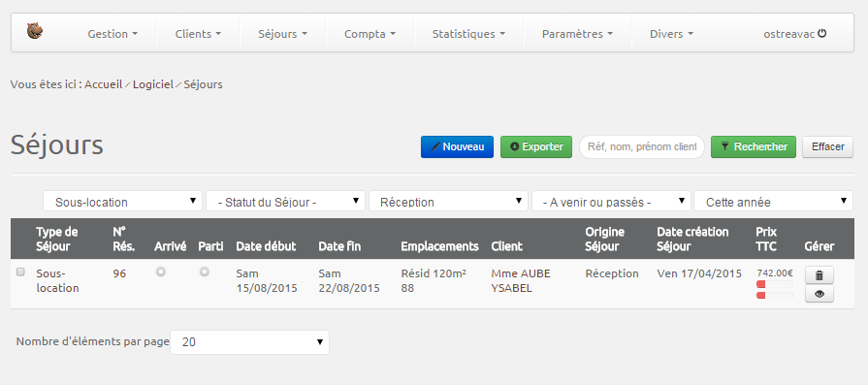Open the Statistiques menu

pyautogui.click(x=468, y=34)
